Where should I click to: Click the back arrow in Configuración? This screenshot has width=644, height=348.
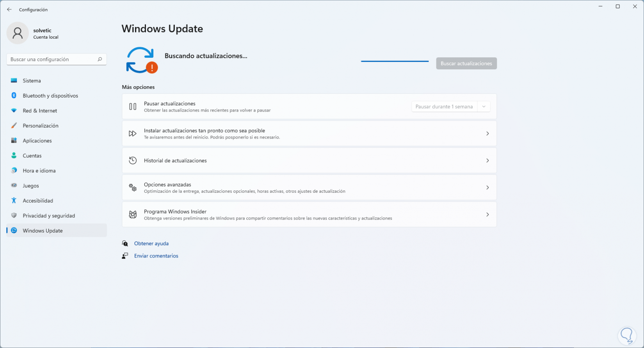(x=9, y=9)
